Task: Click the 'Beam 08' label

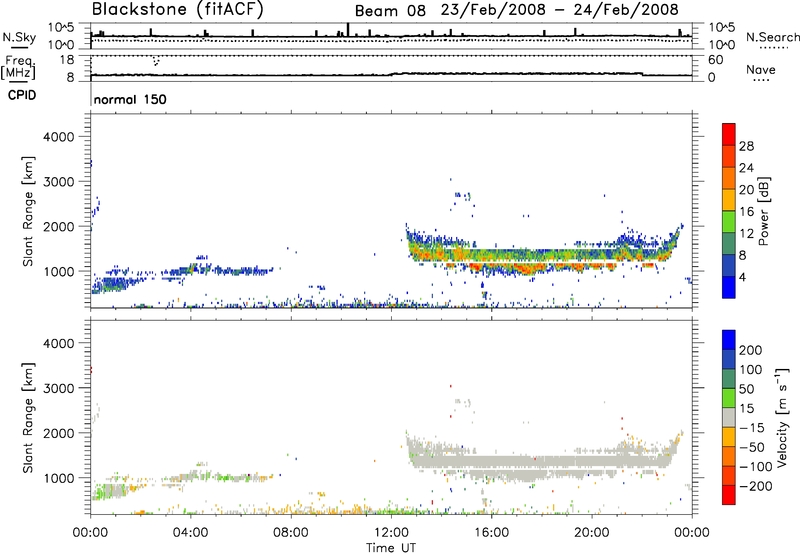Action: click(x=390, y=10)
